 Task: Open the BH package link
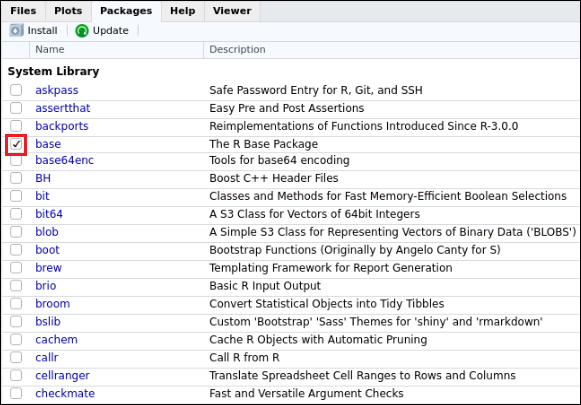(x=43, y=178)
